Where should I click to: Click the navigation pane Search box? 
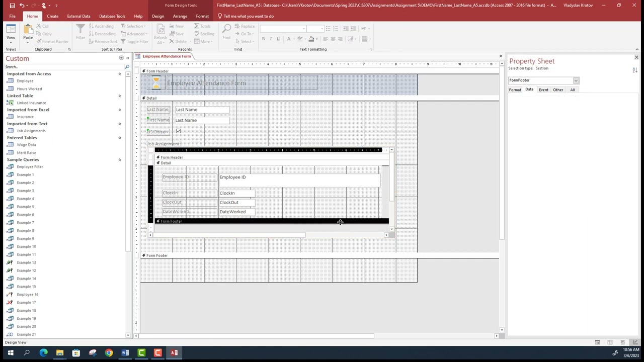pyautogui.click(x=64, y=67)
